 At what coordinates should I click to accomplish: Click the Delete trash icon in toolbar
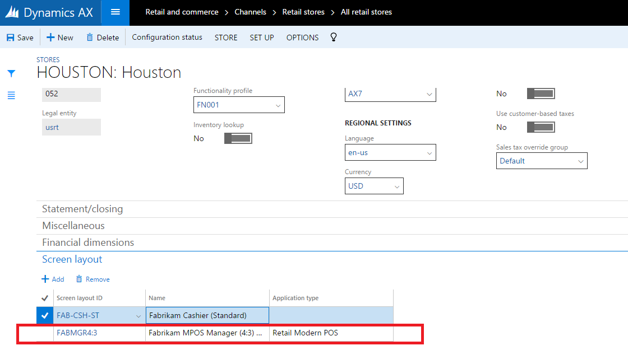click(x=90, y=38)
